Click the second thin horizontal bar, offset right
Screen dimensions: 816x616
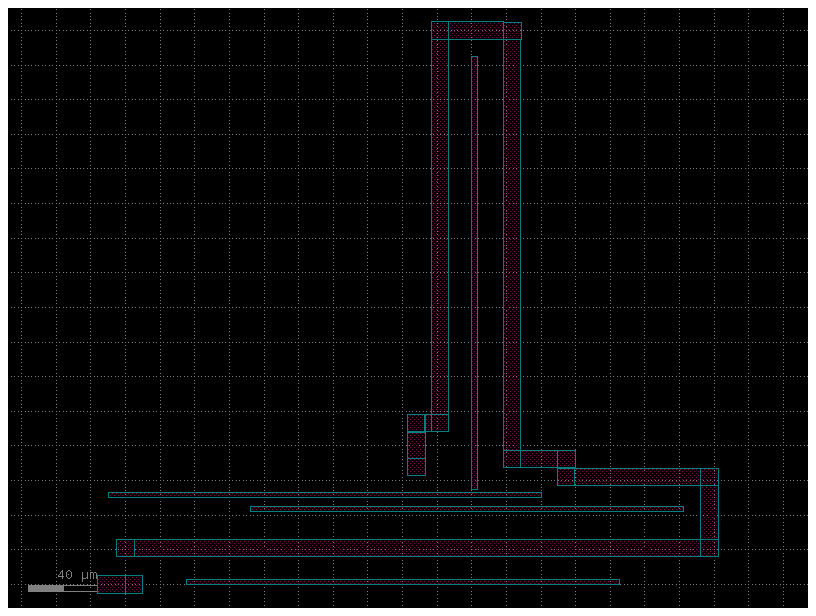(x=466, y=509)
